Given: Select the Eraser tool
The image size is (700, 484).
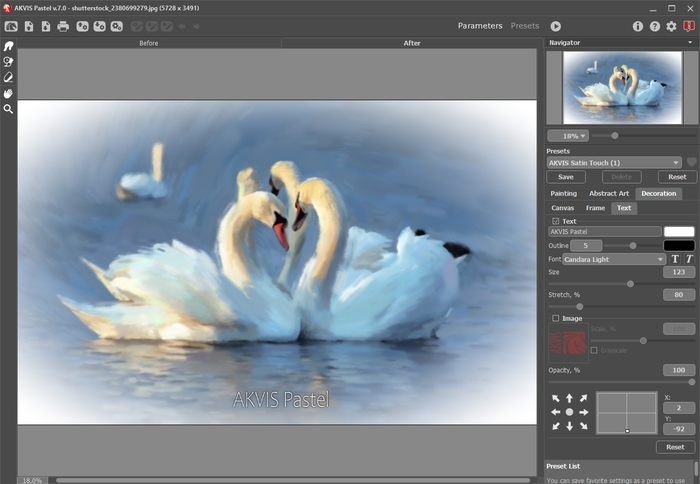Looking at the screenshot, I should click(8, 77).
